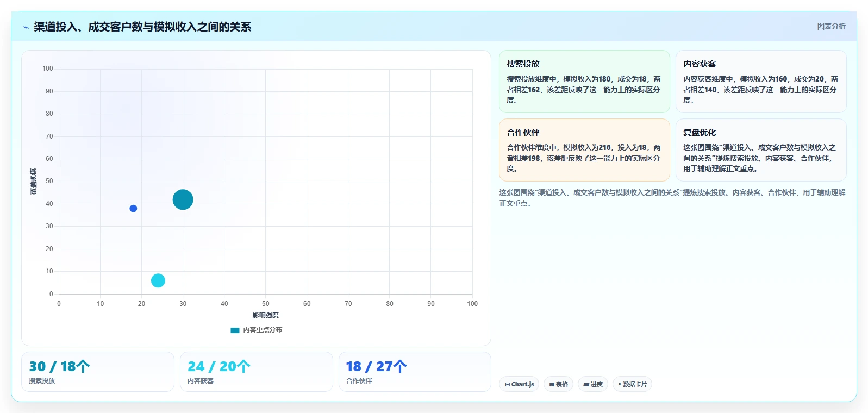
Task: Select the 30 / 18个 stat card
Action: [x=98, y=372]
